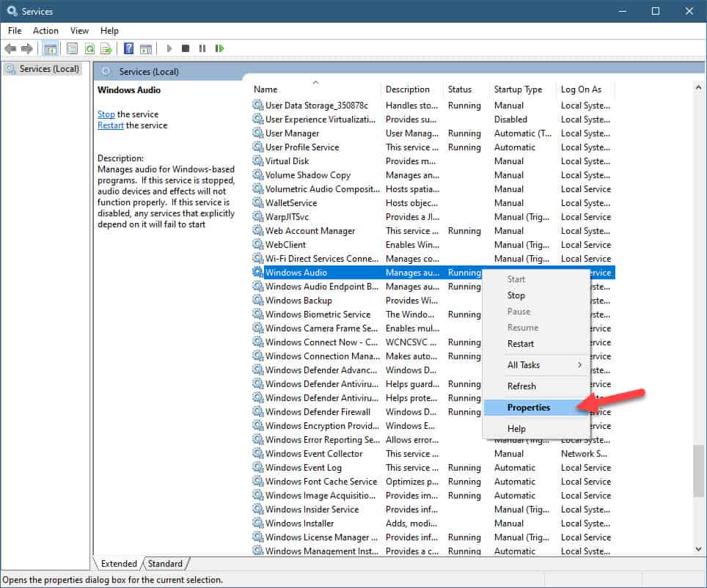The image size is (707, 588).
Task: Open the Action menu
Action: 45,31
